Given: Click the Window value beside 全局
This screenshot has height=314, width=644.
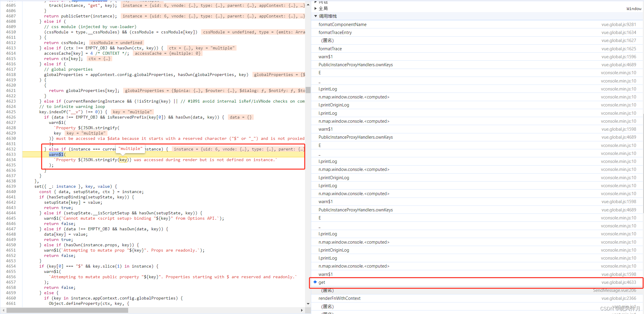Looking at the screenshot, I should (x=634, y=9).
